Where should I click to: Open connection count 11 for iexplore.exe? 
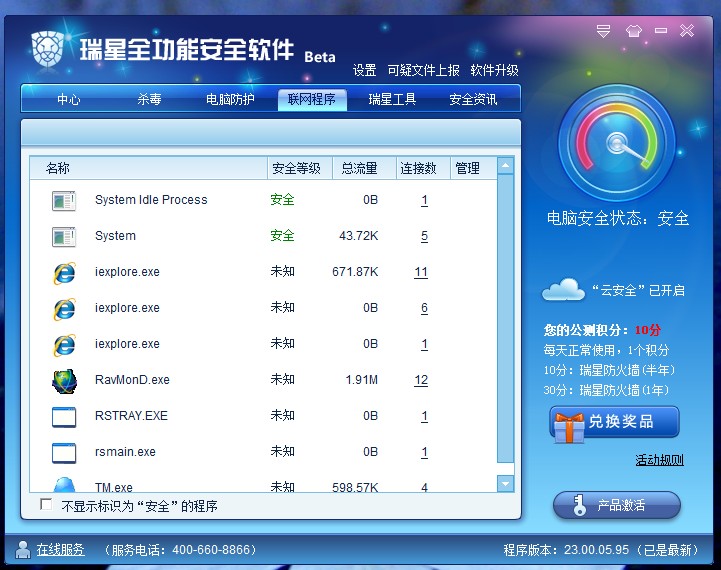click(x=421, y=272)
